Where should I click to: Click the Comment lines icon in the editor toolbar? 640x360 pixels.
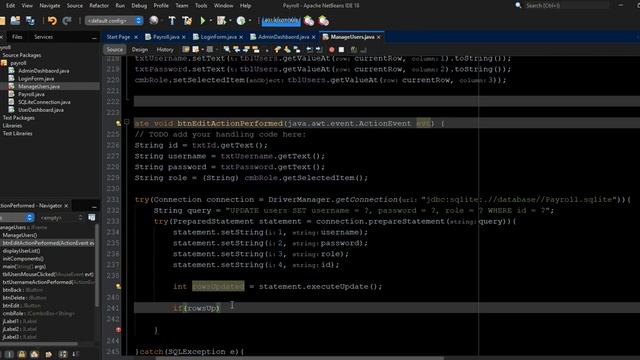pyautogui.click(x=353, y=50)
